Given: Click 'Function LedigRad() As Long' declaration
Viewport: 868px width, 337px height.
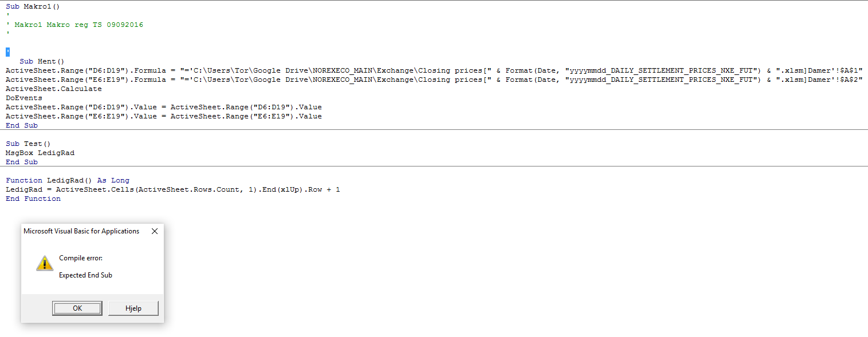Looking at the screenshot, I should click(68, 180).
